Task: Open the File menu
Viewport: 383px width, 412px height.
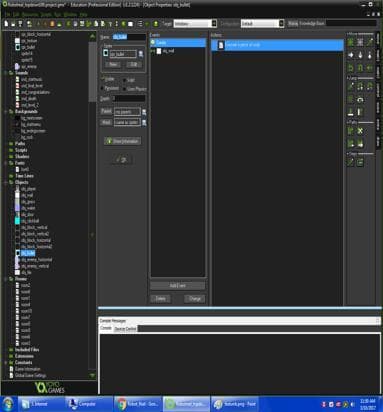Action: [x=7, y=15]
